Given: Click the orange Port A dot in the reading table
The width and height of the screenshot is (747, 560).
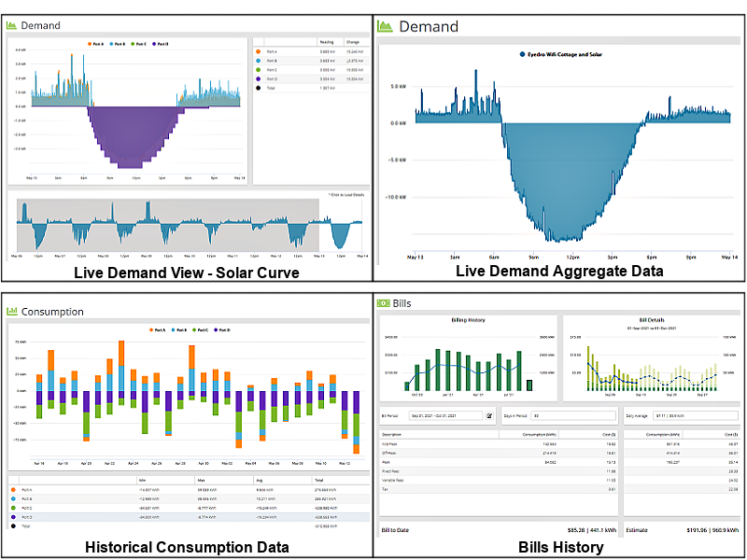Looking at the screenshot, I should (x=258, y=50).
